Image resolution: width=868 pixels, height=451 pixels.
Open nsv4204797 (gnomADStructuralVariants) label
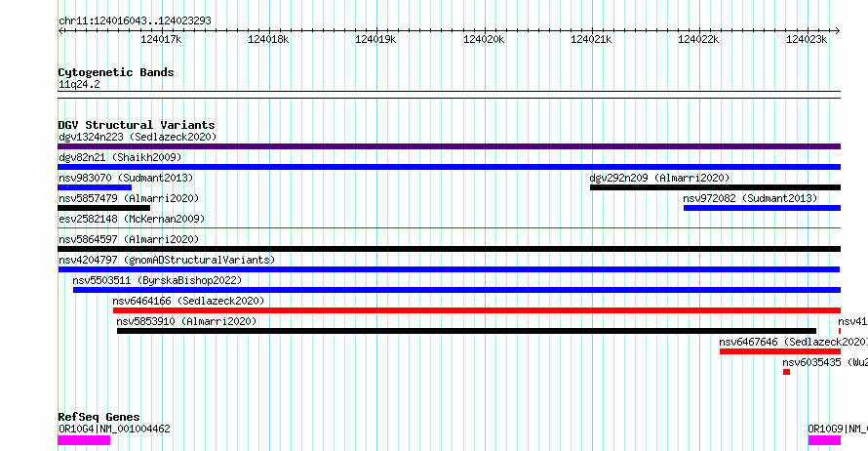167,260
